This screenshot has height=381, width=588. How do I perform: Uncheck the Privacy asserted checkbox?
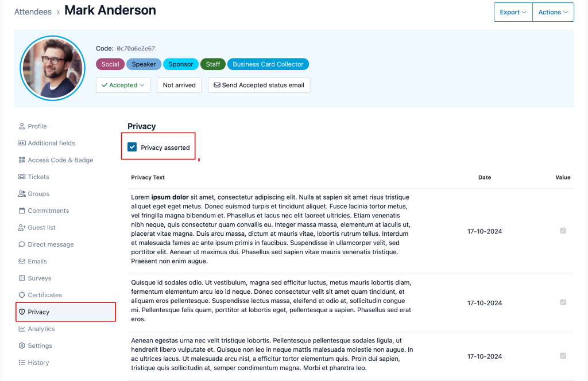coord(133,147)
